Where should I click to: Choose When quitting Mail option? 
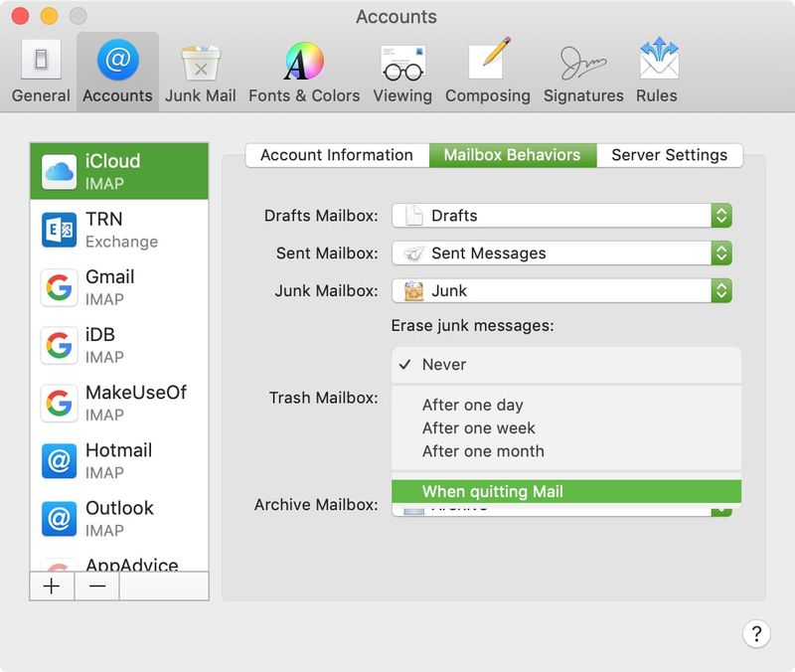[x=566, y=491]
